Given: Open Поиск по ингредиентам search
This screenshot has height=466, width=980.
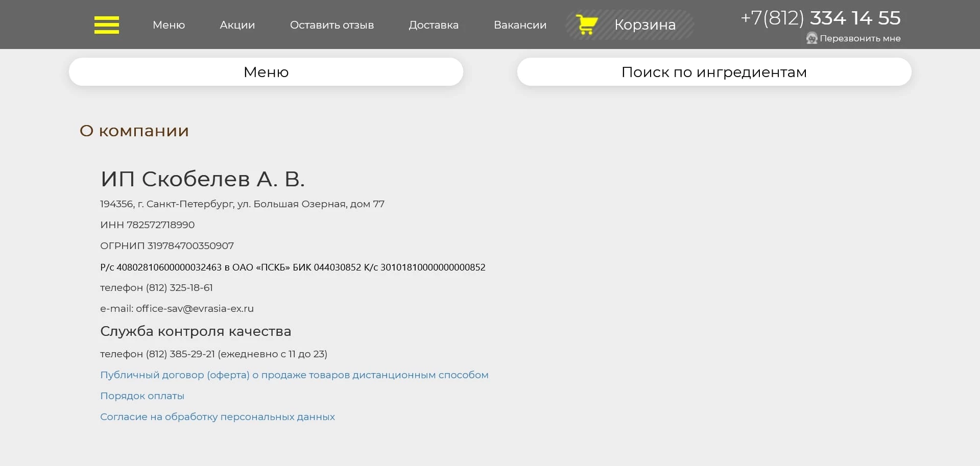Looking at the screenshot, I should 714,72.
